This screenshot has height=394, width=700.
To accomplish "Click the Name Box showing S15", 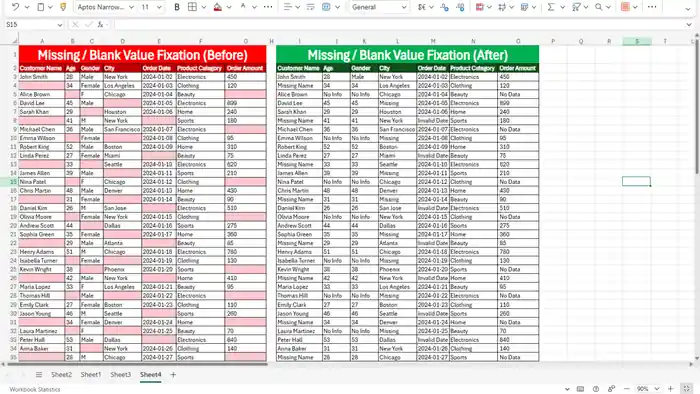I will (34, 25).
